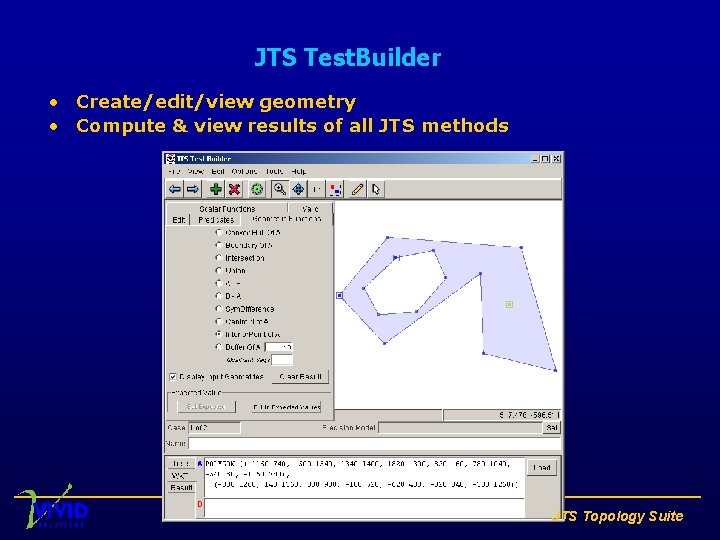This screenshot has width=720, height=540.
Task: Open the Edit menu
Action: 218,171
